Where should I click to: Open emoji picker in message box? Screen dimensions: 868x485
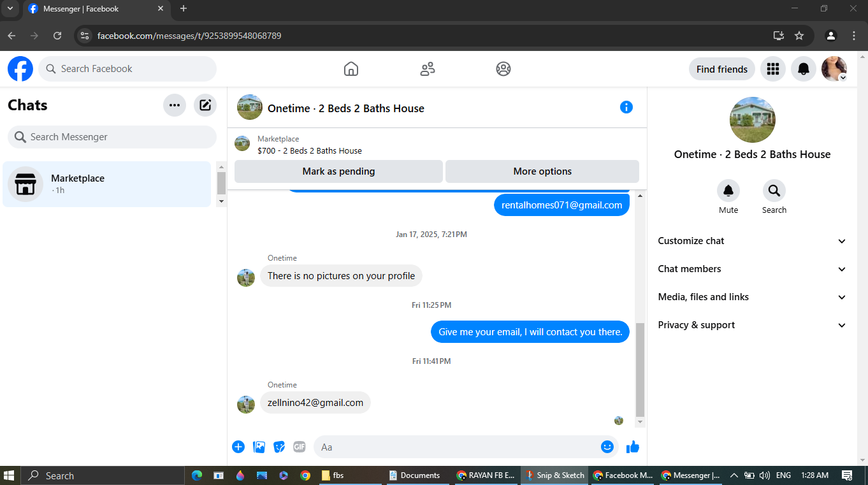click(x=607, y=447)
